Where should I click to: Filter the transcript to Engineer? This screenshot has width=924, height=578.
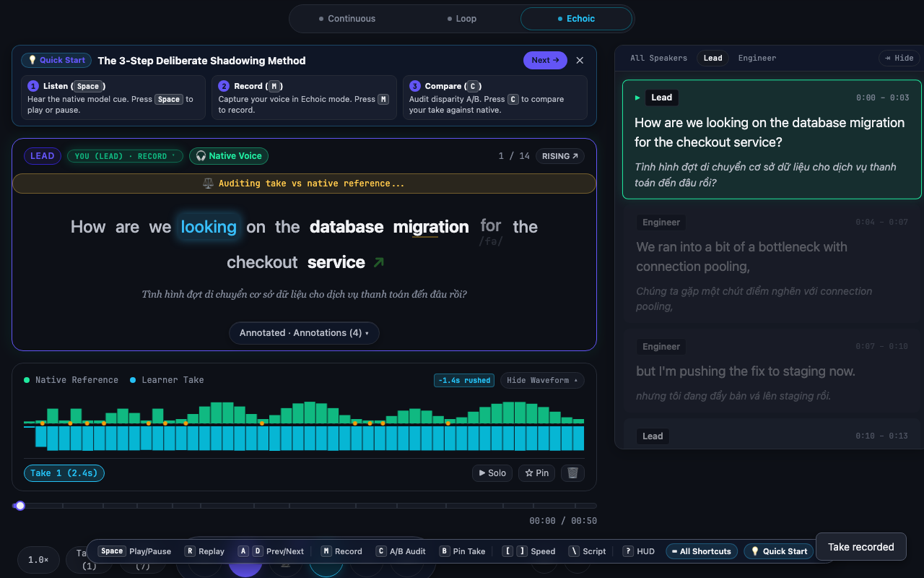(x=757, y=58)
